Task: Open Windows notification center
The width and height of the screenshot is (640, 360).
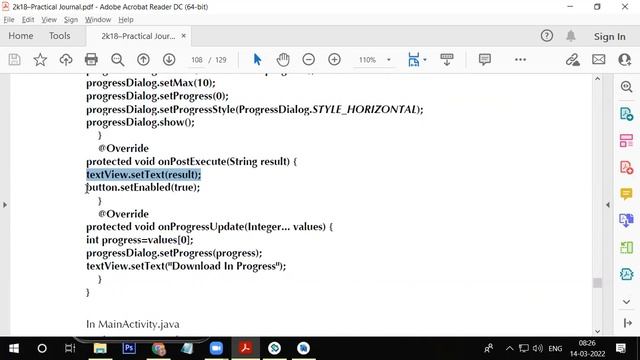Action: (621, 348)
